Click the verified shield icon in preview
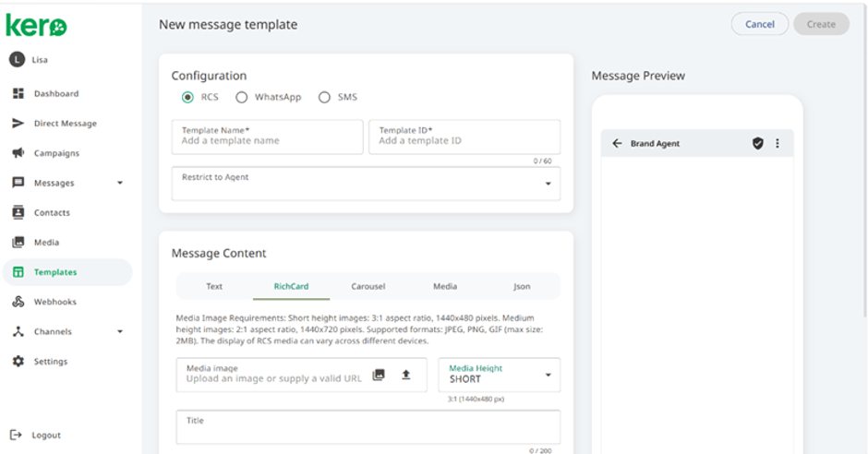The image size is (868, 454). tap(758, 143)
